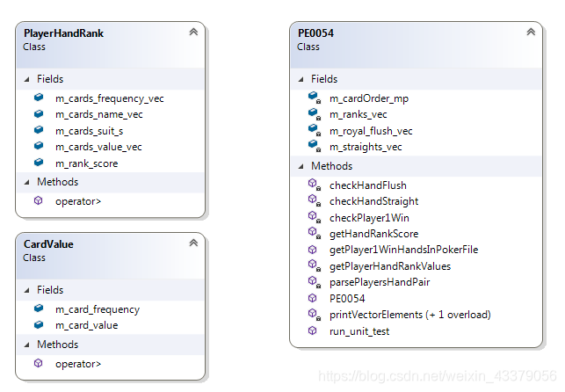Click method icon beside run_unit_test
The image size is (565, 392).
(313, 330)
